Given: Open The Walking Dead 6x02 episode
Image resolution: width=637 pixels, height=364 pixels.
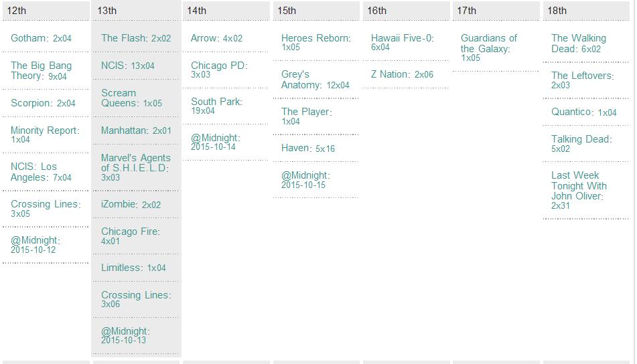Looking at the screenshot, I should (x=579, y=43).
